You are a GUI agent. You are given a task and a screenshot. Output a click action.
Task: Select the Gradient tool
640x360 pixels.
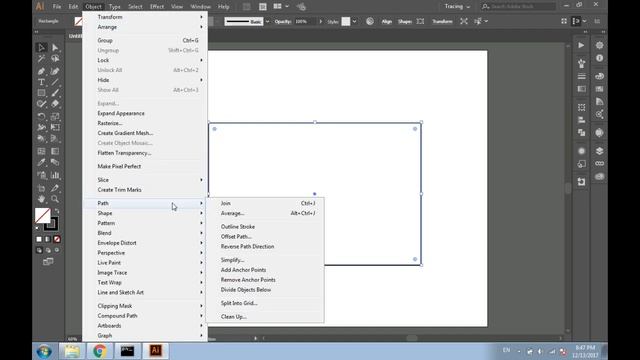[55, 151]
